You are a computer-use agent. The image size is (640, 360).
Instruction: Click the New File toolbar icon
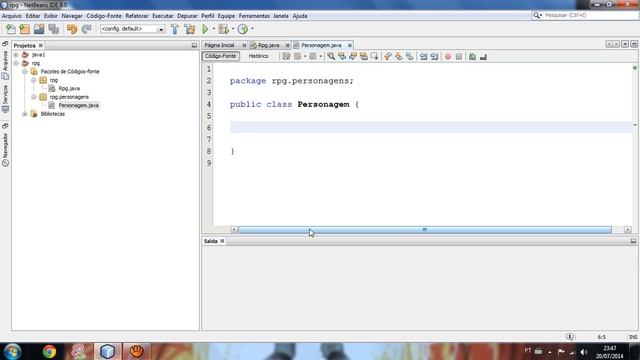pos(11,29)
